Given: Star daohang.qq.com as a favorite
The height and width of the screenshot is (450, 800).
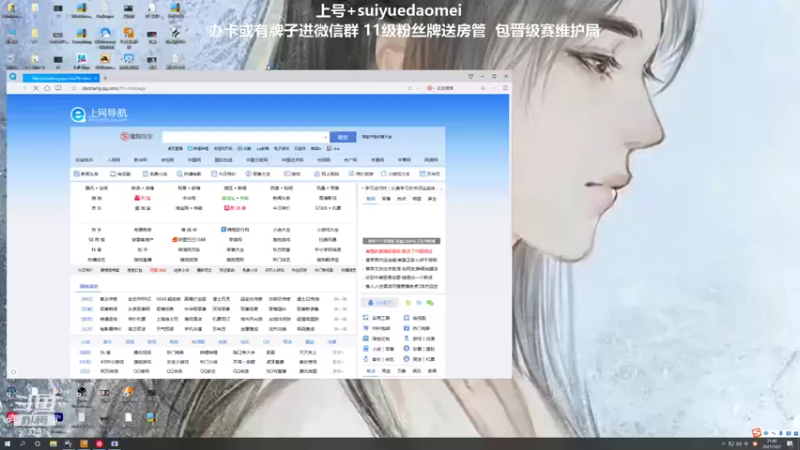Looking at the screenshot, I should click(73, 88).
